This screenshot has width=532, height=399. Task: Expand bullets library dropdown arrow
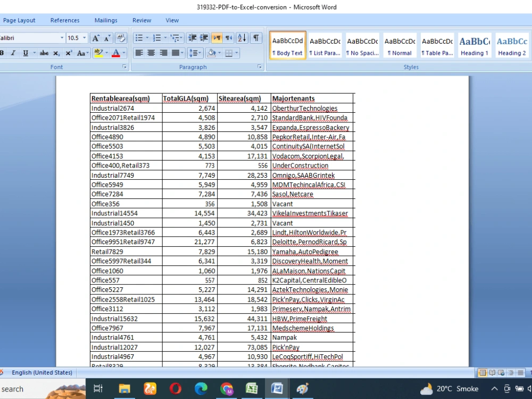[147, 38]
